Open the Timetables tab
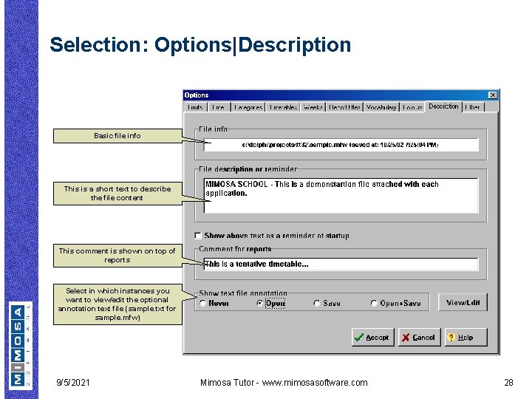The width and height of the screenshot is (532, 399). [283, 107]
